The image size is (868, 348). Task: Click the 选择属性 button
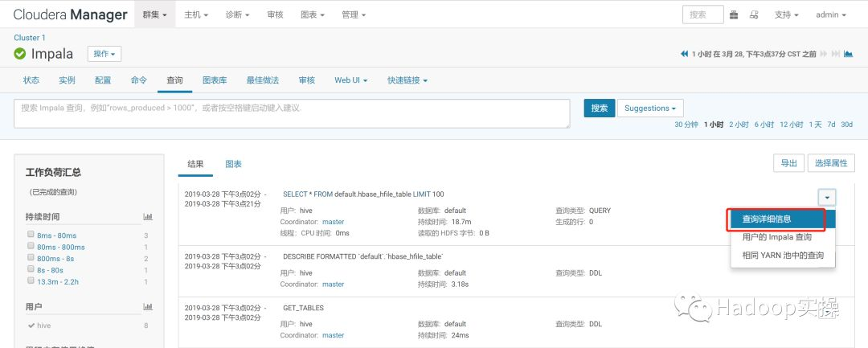pyautogui.click(x=831, y=163)
